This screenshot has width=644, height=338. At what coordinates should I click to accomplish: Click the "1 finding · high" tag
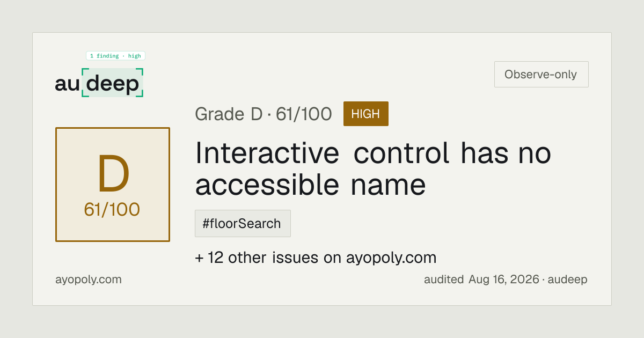click(x=115, y=56)
